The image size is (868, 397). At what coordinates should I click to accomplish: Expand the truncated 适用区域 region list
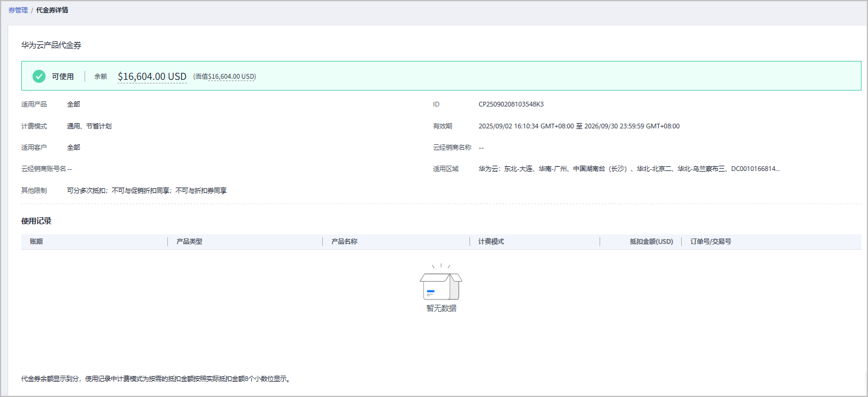[x=629, y=169]
